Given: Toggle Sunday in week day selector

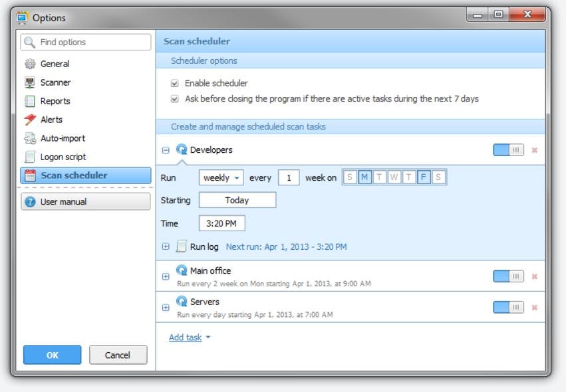Looking at the screenshot, I should [x=350, y=177].
